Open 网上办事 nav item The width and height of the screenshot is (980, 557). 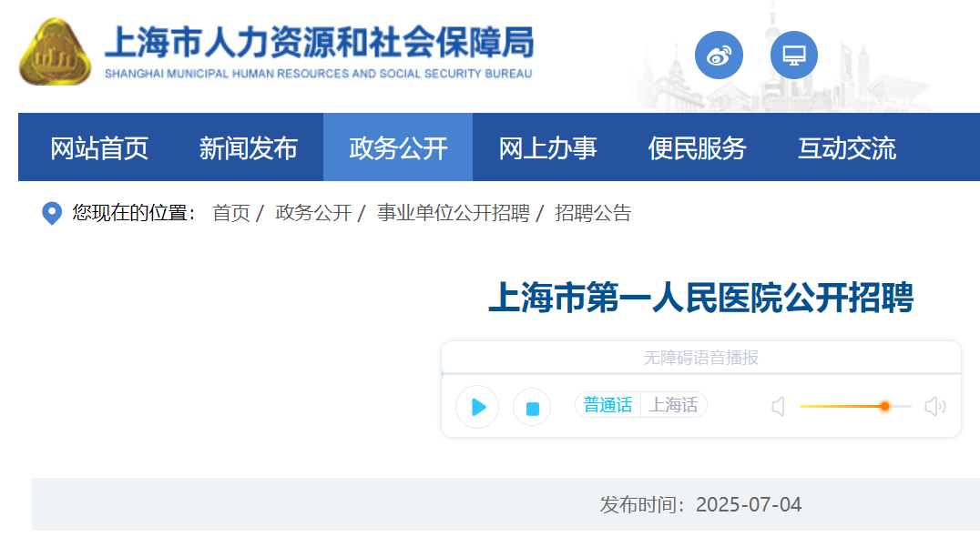[x=547, y=148]
